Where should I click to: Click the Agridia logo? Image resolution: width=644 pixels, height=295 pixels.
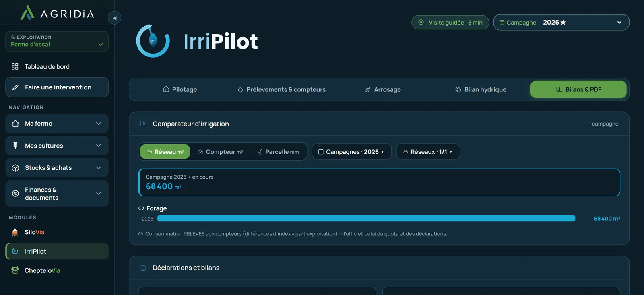pos(57,13)
